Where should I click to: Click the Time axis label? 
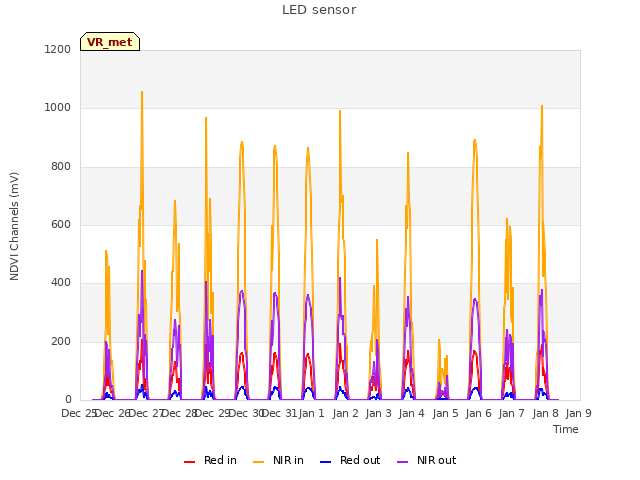pyautogui.click(x=566, y=429)
